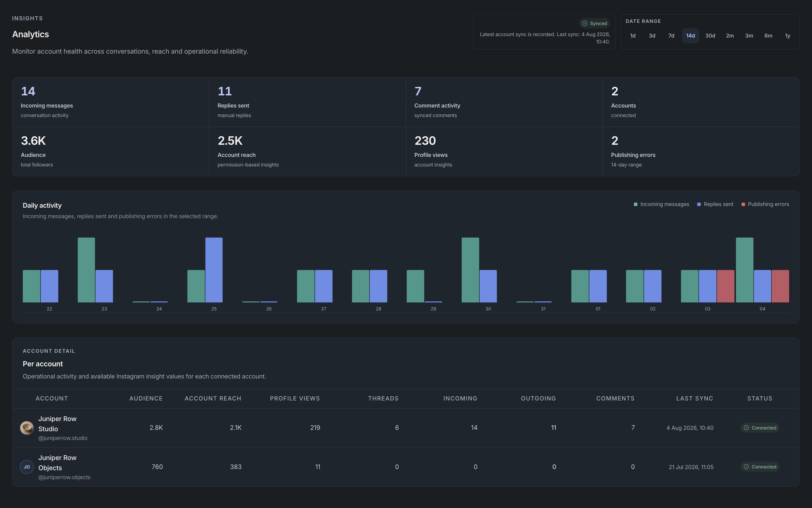Click the tall green incoming bar on day 23
812x508 pixels.
(86, 270)
